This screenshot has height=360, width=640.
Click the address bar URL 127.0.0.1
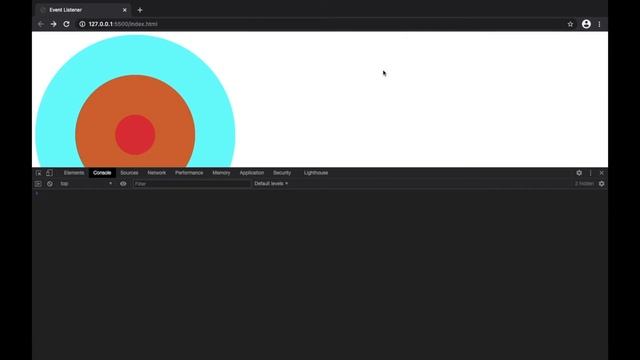[x=123, y=24]
